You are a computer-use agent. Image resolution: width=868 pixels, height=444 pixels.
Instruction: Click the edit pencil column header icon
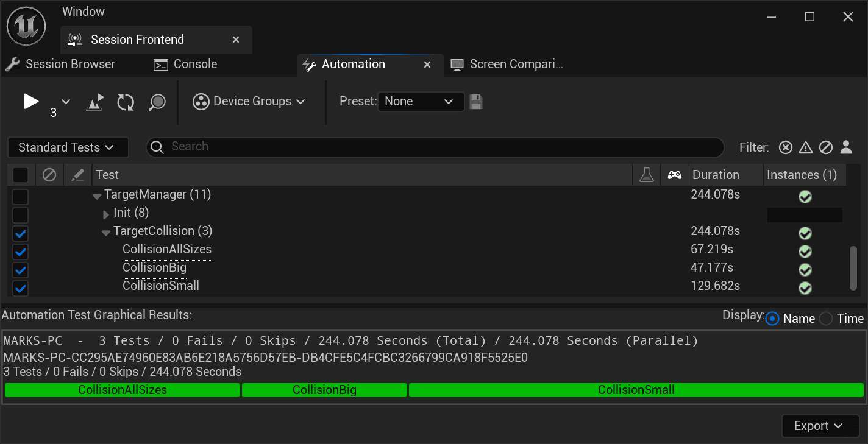tap(77, 175)
